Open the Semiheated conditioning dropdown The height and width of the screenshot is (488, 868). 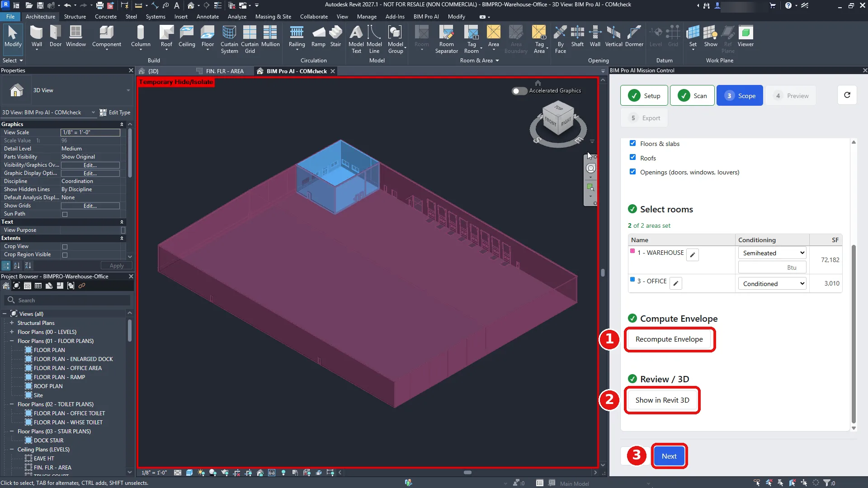(772, 253)
